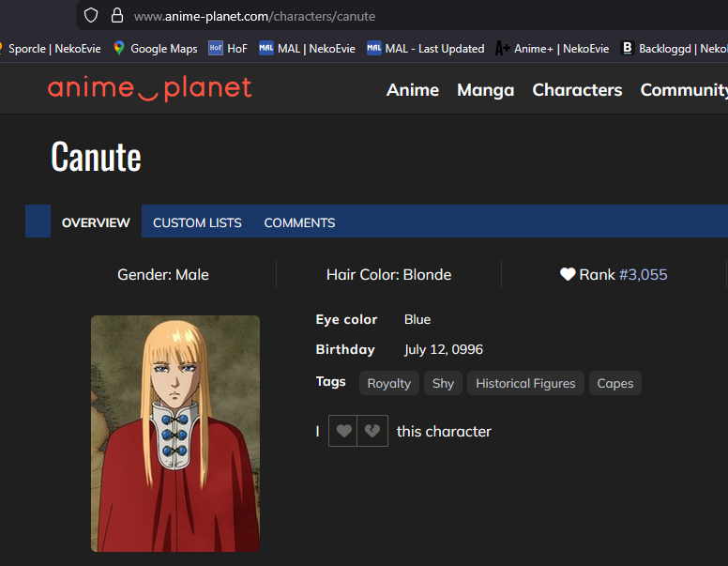Open the Google Maps bookmark
Image resolution: width=728 pixels, height=566 pixels.
tap(156, 48)
